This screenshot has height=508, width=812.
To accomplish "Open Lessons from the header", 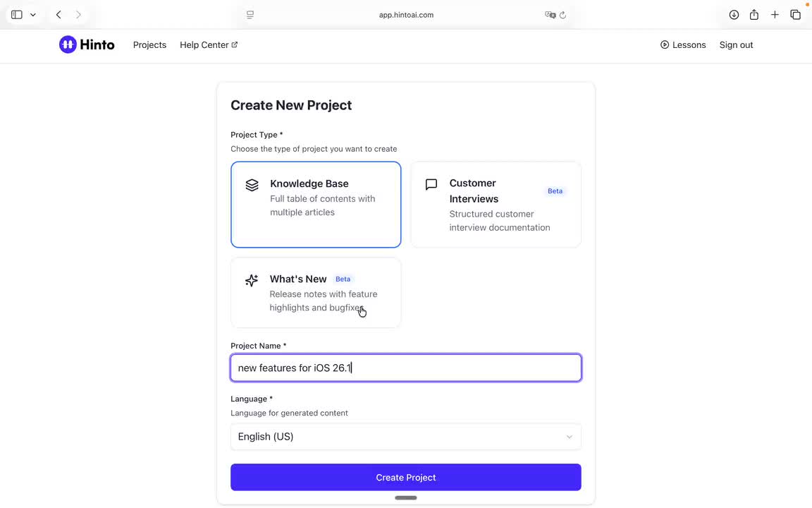I will [x=682, y=44].
